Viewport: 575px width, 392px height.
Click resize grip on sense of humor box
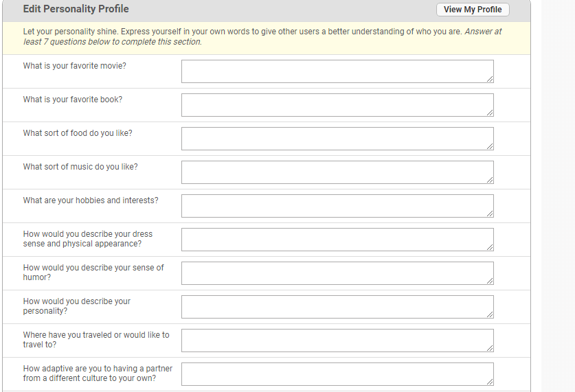(x=490, y=281)
